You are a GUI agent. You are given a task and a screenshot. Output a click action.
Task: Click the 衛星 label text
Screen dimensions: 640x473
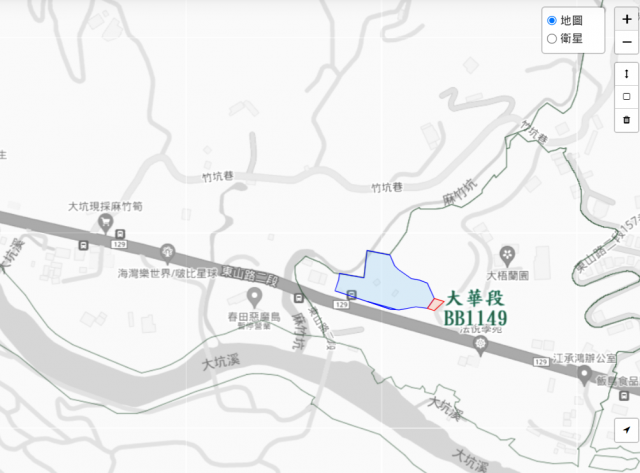(x=571, y=39)
